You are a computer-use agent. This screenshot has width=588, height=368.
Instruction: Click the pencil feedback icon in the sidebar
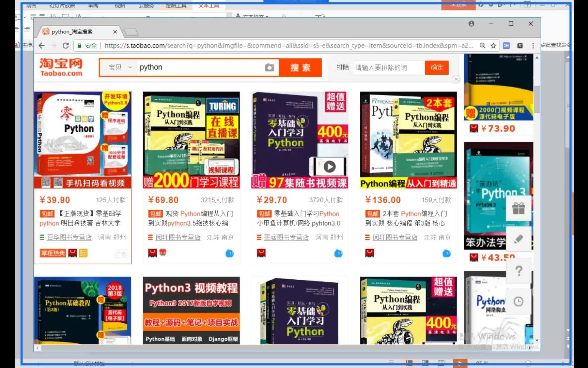tap(519, 239)
